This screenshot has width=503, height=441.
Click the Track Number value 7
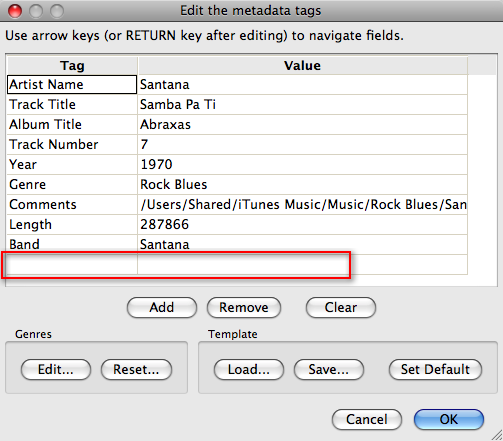click(303, 144)
